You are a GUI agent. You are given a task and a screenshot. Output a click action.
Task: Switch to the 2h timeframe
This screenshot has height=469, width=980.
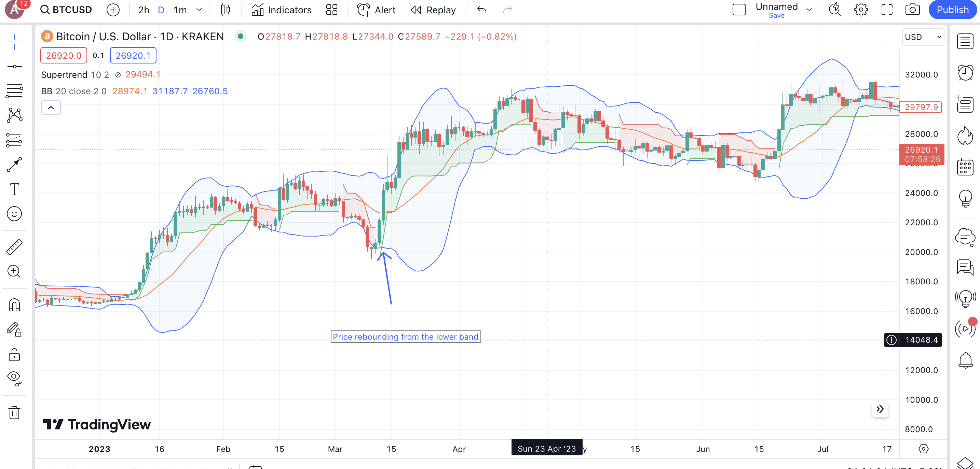(x=144, y=10)
